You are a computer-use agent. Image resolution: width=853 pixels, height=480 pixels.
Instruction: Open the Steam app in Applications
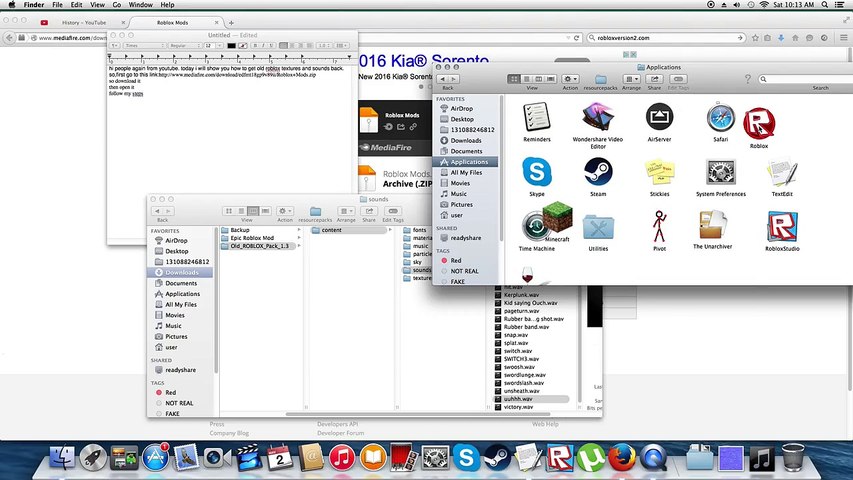[x=598, y=173]
